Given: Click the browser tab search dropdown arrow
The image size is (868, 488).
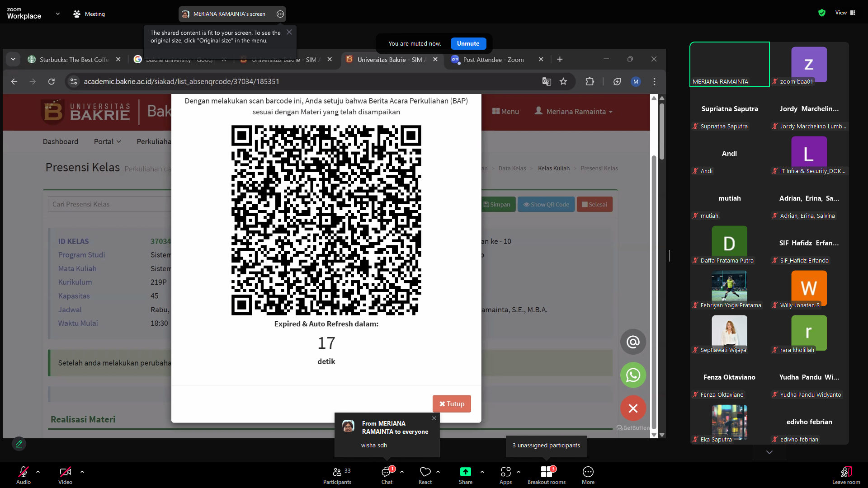Looking at the screenshot, I should click(13, 59).
